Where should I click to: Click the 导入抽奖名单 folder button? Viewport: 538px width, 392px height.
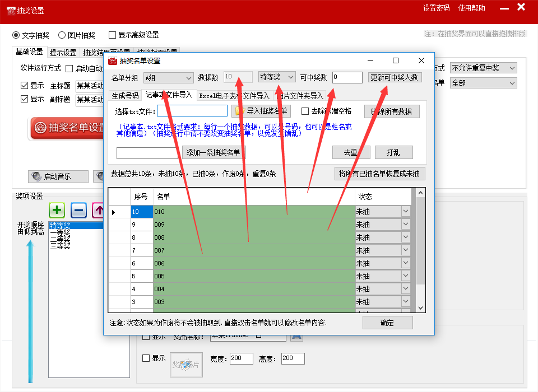coord(262,111)
